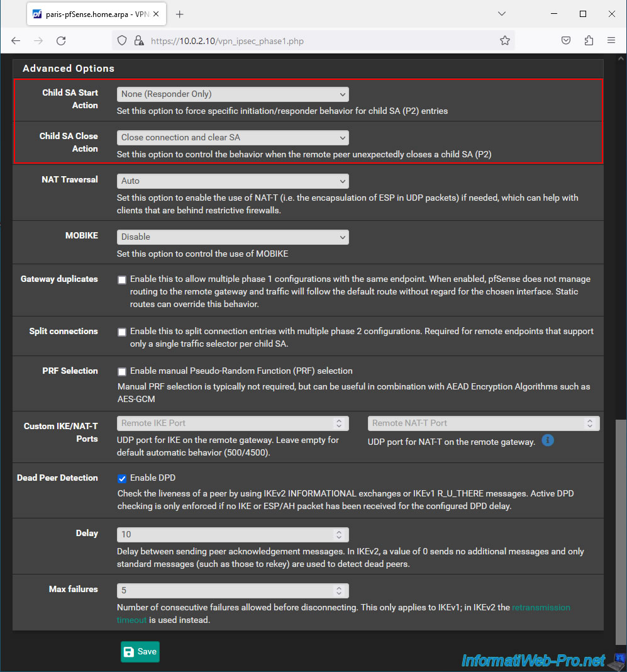Reload the pfSense page
The width and height of the screenshot is (627, 672).
(x=61, y=41)
